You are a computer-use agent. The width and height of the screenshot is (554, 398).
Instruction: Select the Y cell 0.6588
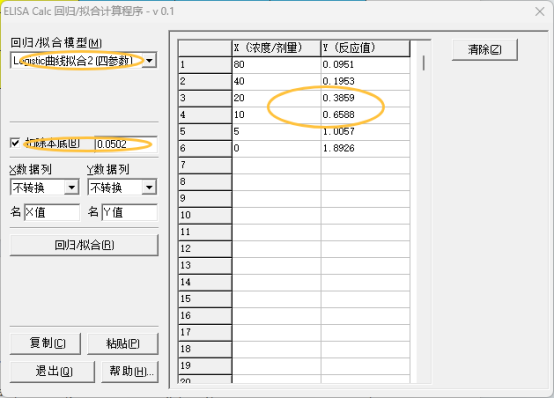pyautogui.click(x=365, y=115)
